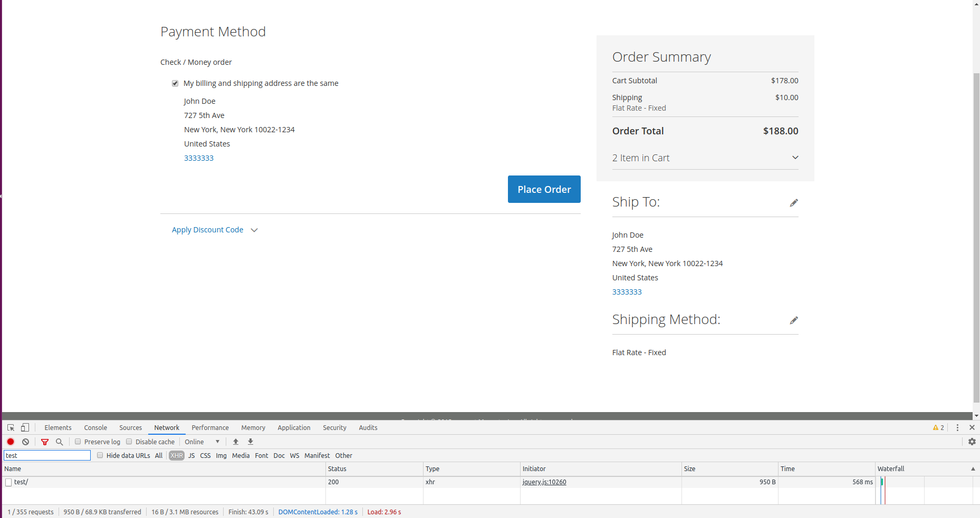Sort by Size column header
Image resolution: width=980 pixels, height=518 pixels.
coord(730,469)
